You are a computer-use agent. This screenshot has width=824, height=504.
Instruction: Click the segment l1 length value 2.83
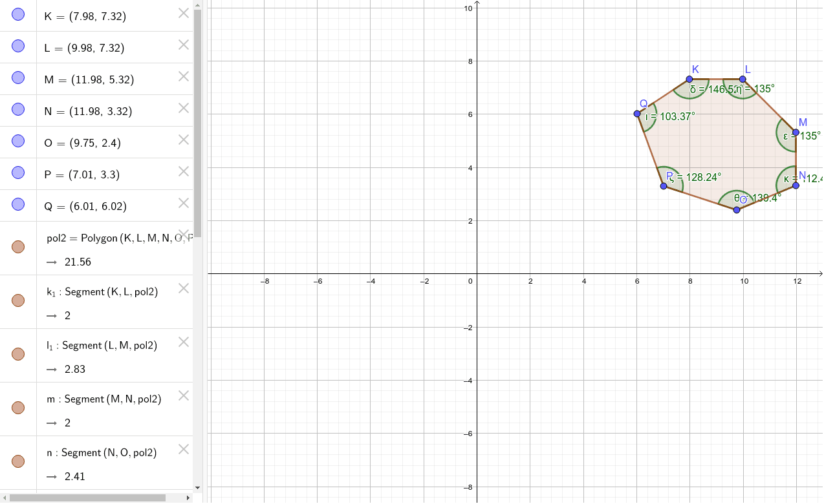[x=75, y=370]
